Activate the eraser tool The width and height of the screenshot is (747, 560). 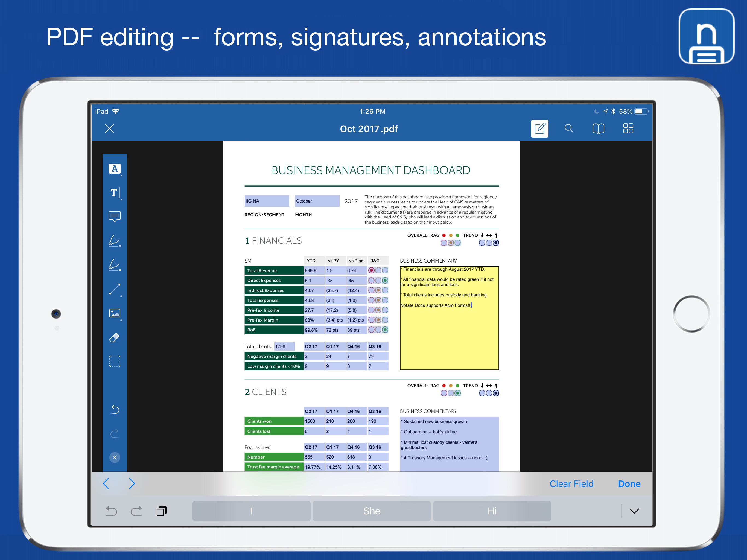(x=115, y=337)
